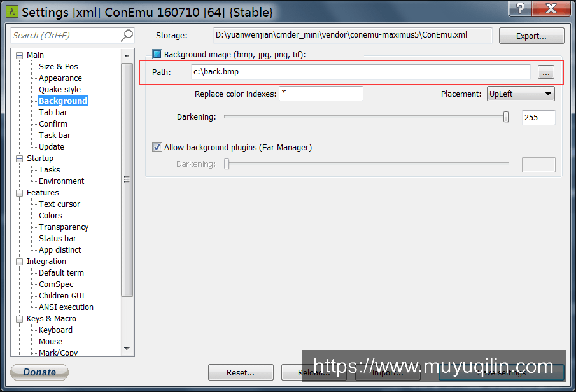The image size is (576, 392).
Task: Toggle Allow background plugins checkbox
Action: point(157,148)
